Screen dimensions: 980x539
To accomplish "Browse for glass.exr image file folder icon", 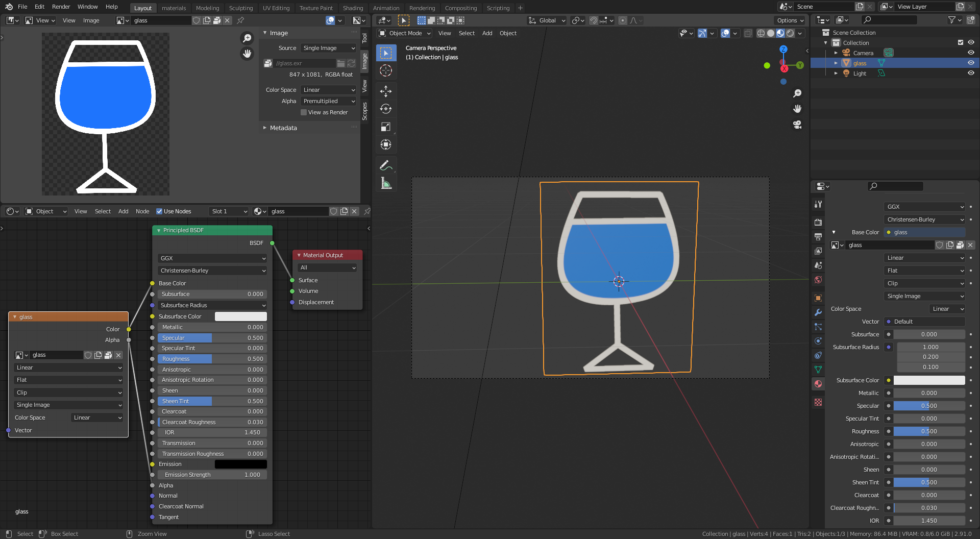I will point(340,63).
